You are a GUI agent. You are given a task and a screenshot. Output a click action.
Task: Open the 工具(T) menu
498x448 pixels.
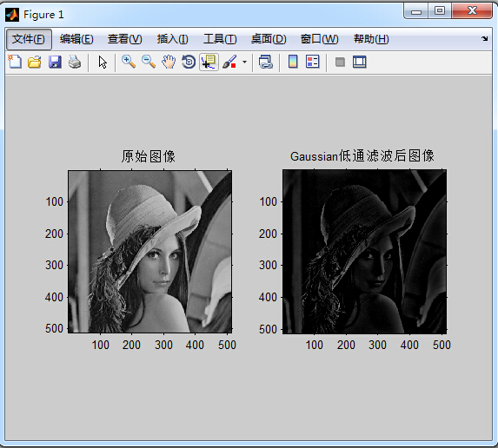(220, 39)
